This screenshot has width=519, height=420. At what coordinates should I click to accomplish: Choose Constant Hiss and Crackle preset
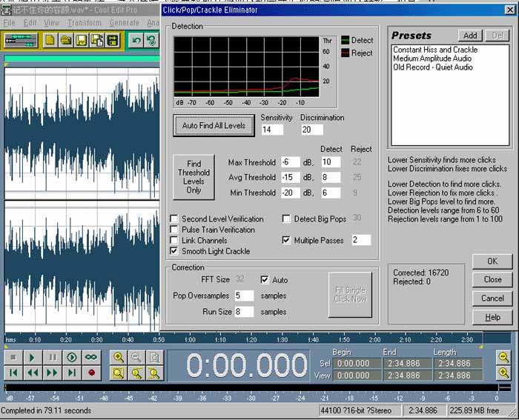coord(434,50)
